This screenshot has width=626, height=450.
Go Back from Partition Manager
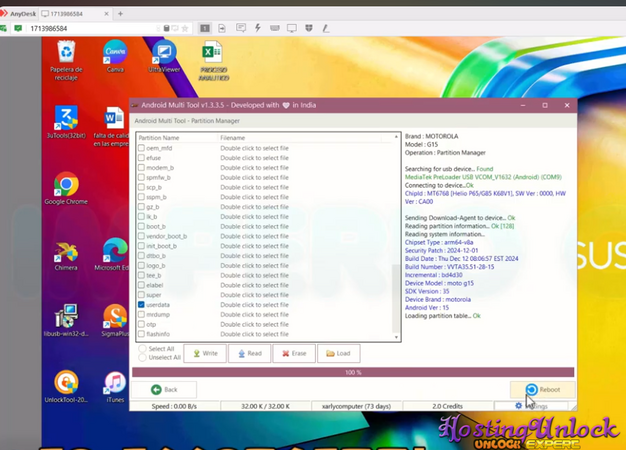point(163,389)
